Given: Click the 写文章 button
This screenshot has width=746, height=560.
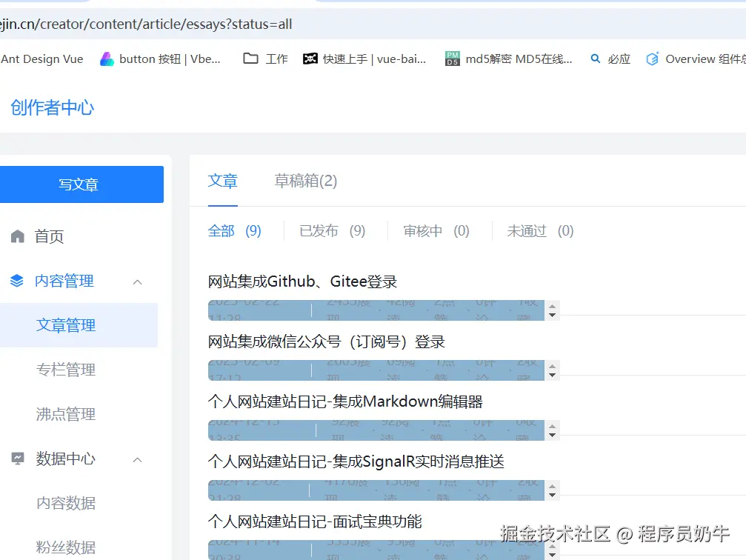Looking at the screenshot, I should pyautogui.click(x=79, y=184).
